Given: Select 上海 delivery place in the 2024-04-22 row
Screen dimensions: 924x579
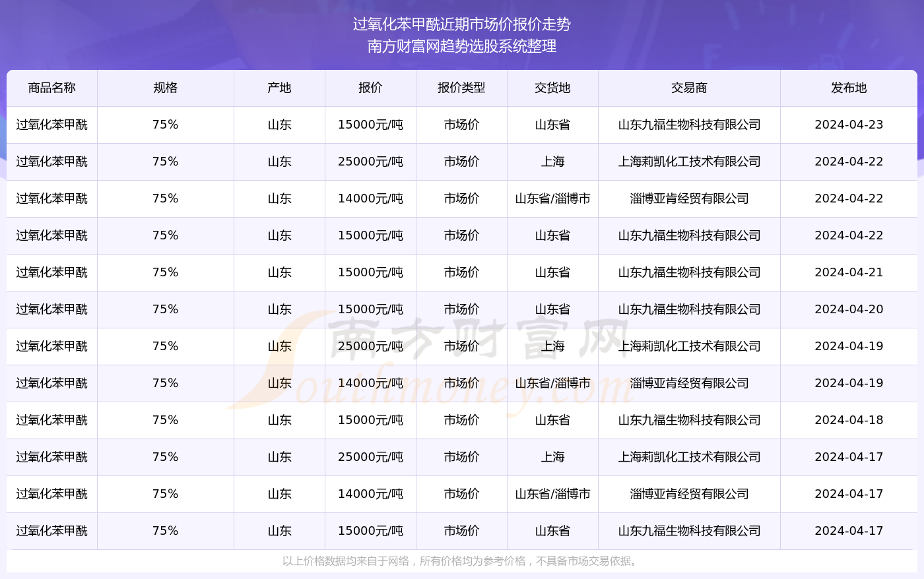Looking at the screenshot, I should (552, 162).
